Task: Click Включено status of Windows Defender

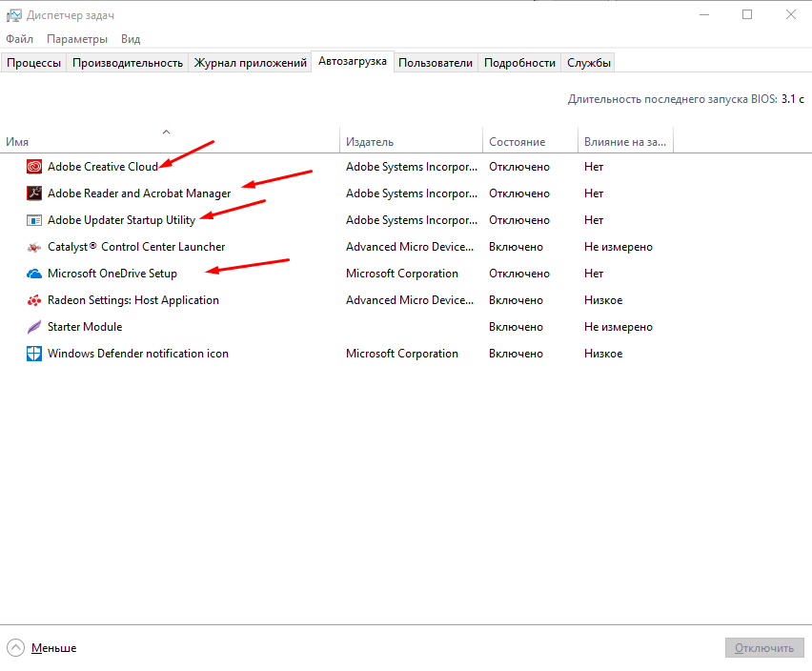Action: [x=516, y=354]
